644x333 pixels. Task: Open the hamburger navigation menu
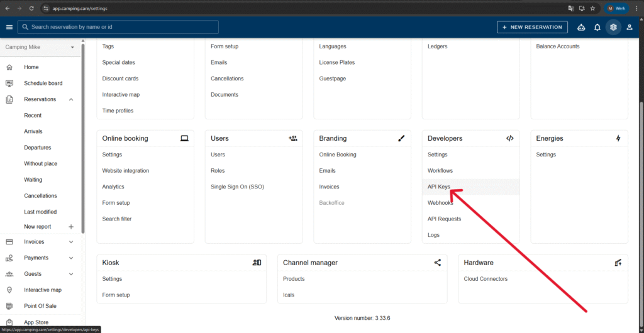click(x=9, y=27)
